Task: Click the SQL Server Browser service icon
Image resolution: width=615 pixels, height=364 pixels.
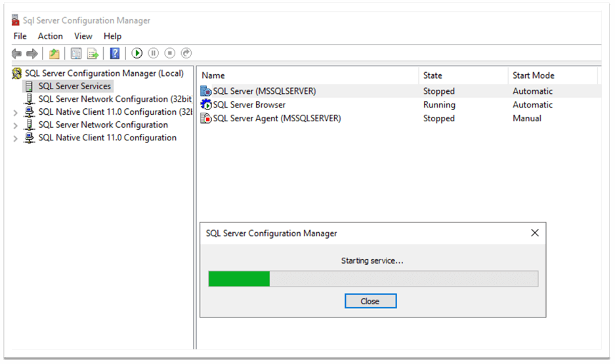Action: (x=206, y=105)
